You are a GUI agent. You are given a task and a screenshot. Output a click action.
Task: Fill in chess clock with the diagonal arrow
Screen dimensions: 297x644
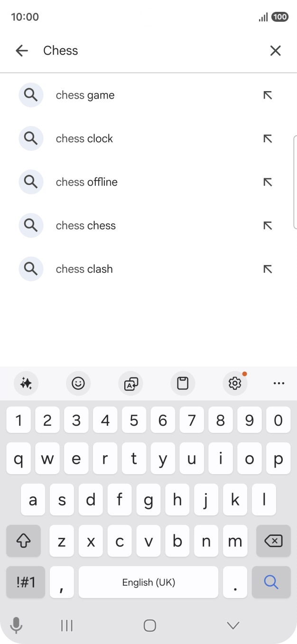pyautogui.click(x=267, y=138)
